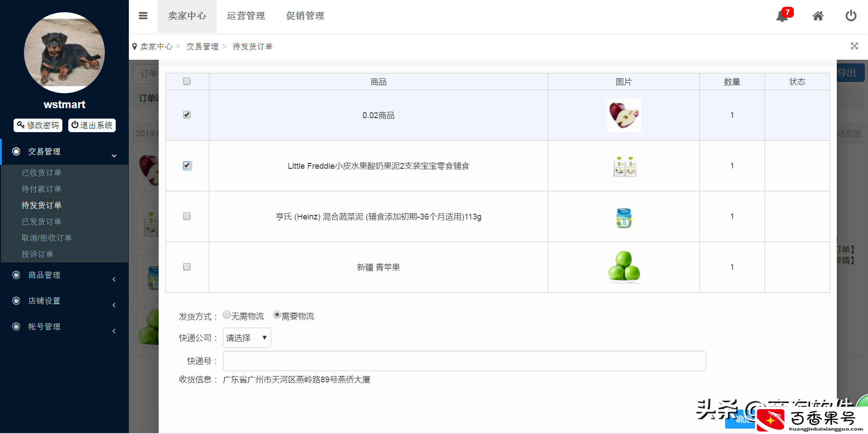Open 投诉订单 in the sidebar
The image size is (868, 434).
pyautogui.click(x=38, y=254)
